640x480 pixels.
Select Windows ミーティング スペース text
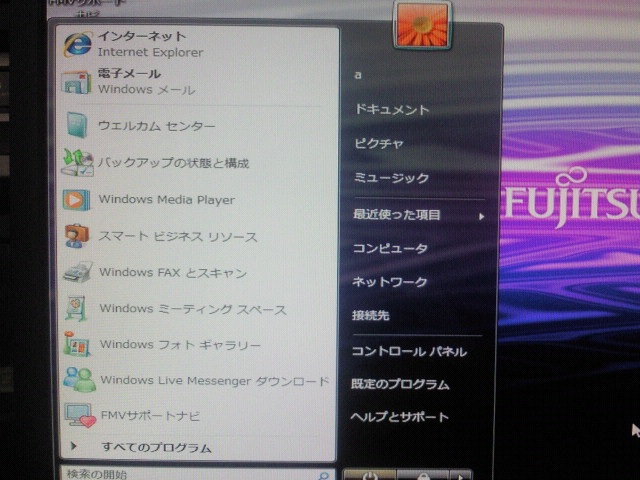pos(193,309)
